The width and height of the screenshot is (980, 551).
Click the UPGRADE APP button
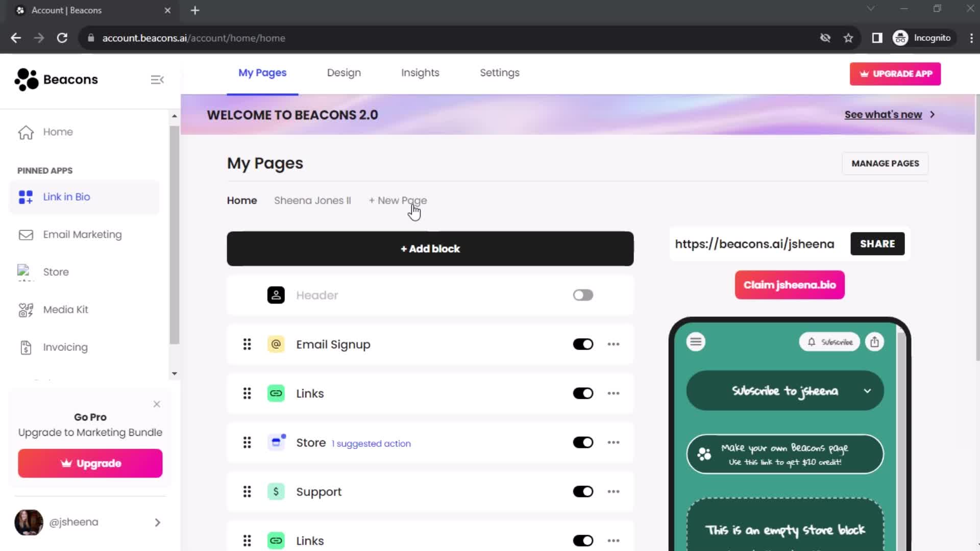click(x=896, y=73)
